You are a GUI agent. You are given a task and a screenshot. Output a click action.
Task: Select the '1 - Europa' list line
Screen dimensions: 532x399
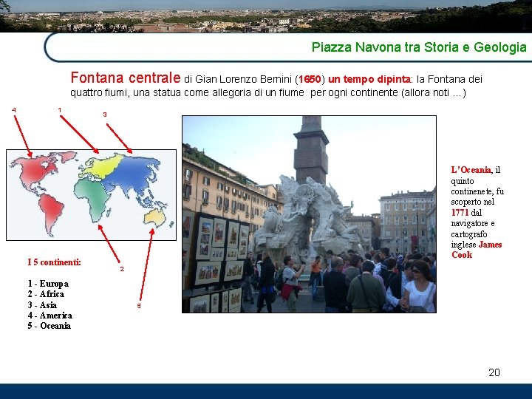[x=48, y=283]
